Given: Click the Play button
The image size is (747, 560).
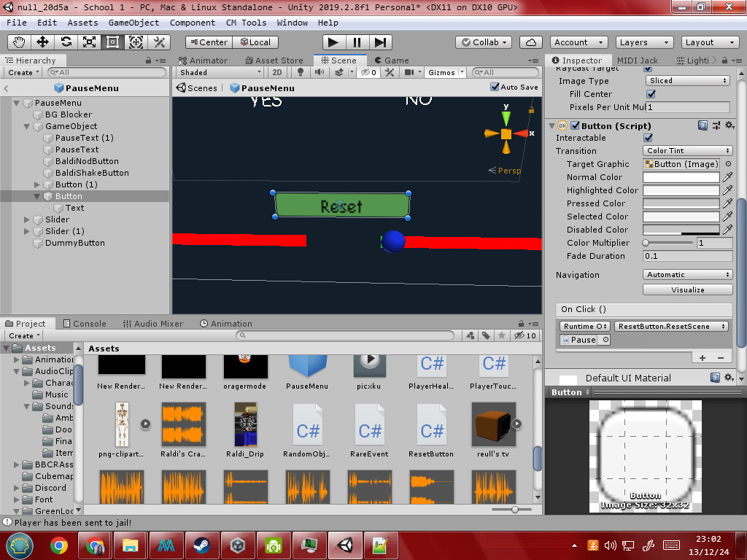Looking at the screenshot, I should 333,42.
